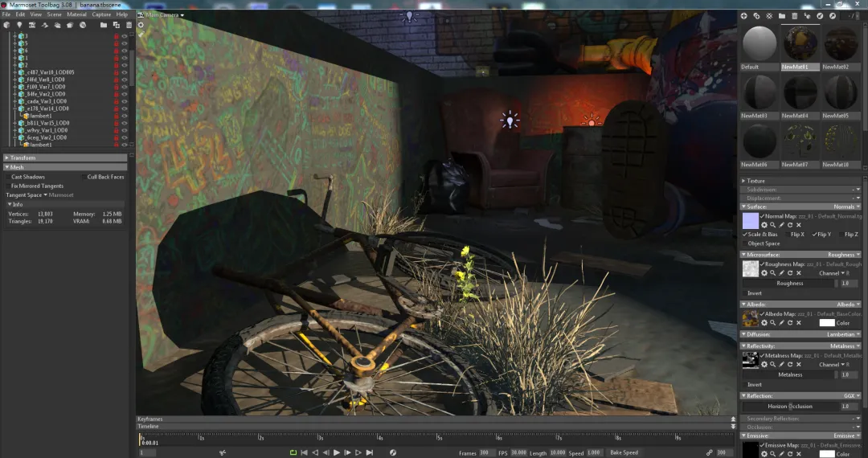This screenshot has height=458, width=868.
Task: Select the NewMat07 material thumbnail
Action: point(800,141)
